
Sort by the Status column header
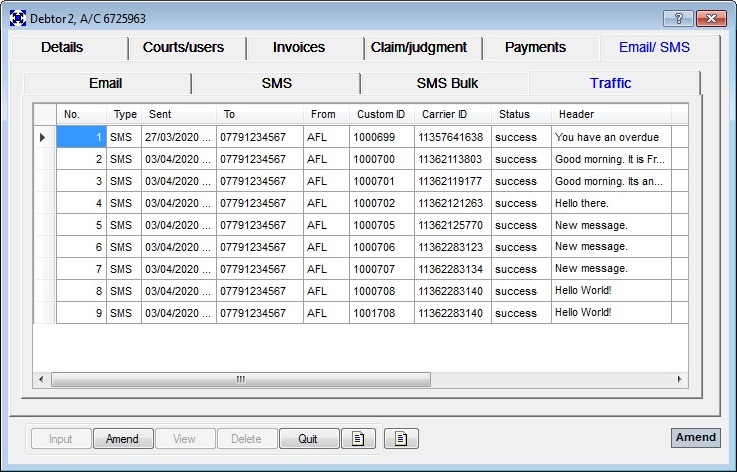(x=514, y=114)
